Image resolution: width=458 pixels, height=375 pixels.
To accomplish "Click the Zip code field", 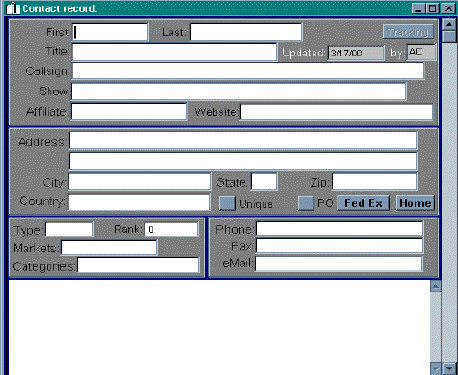I will click(x=375, y=182).
